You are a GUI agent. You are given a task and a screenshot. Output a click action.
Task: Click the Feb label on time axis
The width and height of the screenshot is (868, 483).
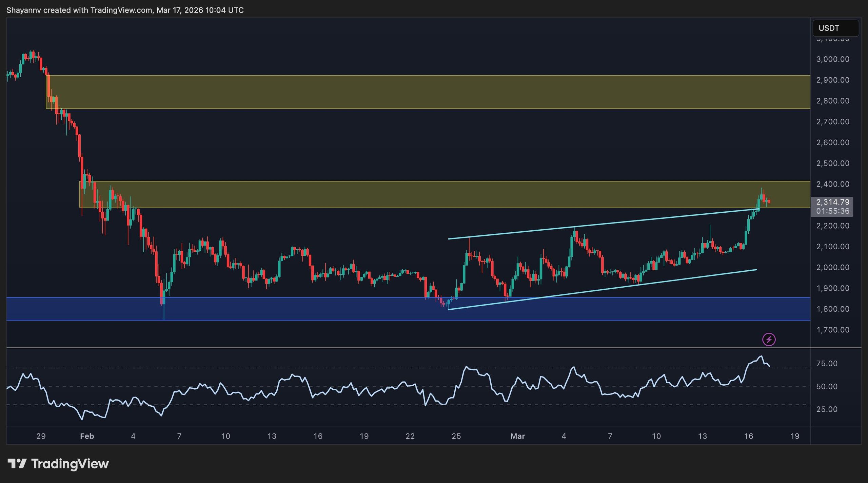(x=87, y=436)
